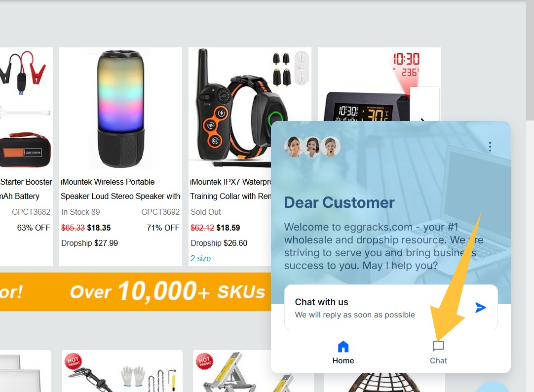Open the three-dot widget options menu
The image size is (534, 392).
tap(490, 147)
